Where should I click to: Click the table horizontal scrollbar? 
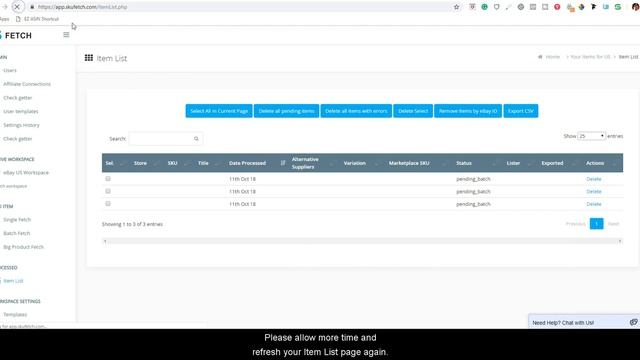(362, 241)
